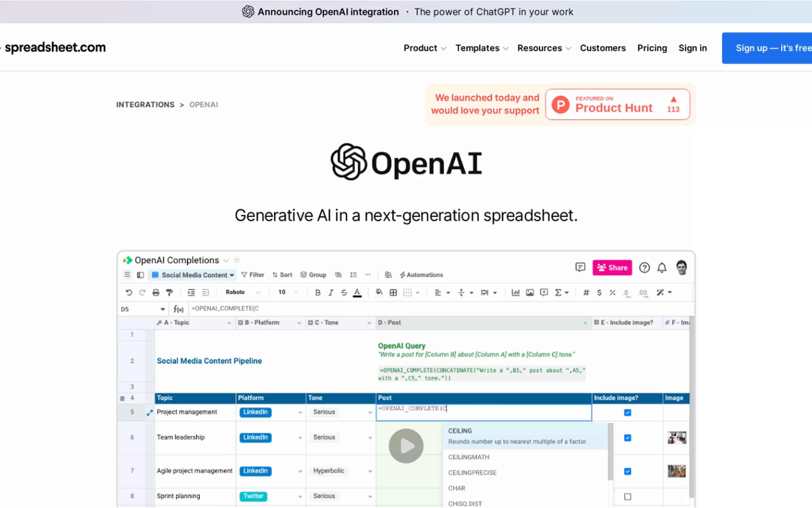Viewport: 812px width, 508px height.
Task: Apply italic formatting
Action: tap(331, 292)
